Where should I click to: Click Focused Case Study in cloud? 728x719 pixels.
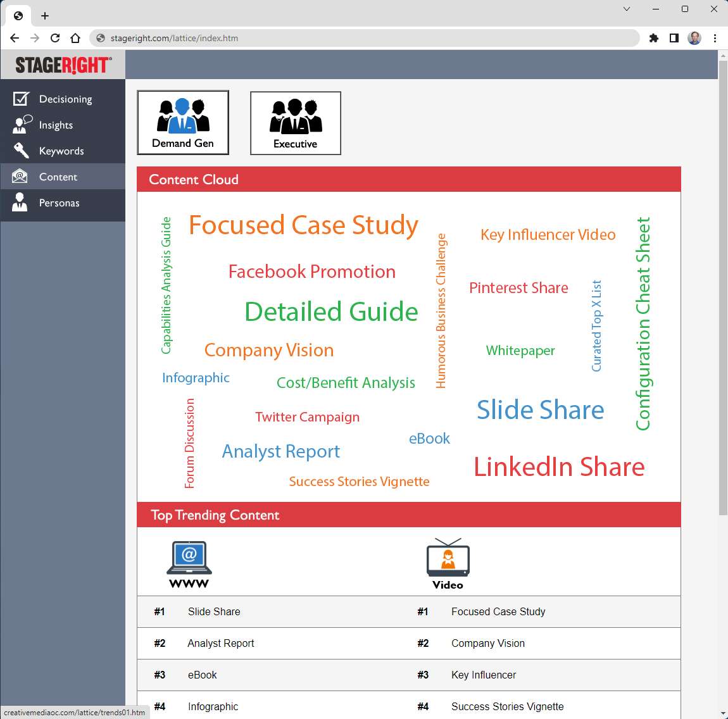pos(304,225)
